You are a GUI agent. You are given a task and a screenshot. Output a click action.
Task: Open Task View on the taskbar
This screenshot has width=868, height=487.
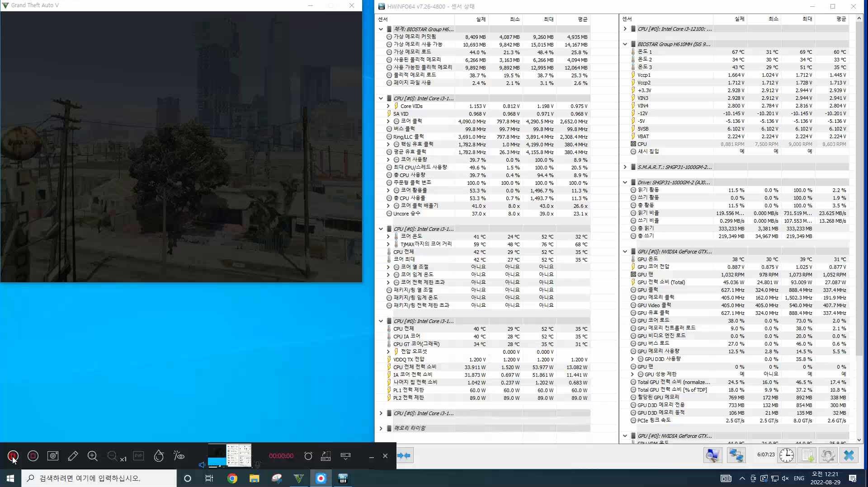209,478
